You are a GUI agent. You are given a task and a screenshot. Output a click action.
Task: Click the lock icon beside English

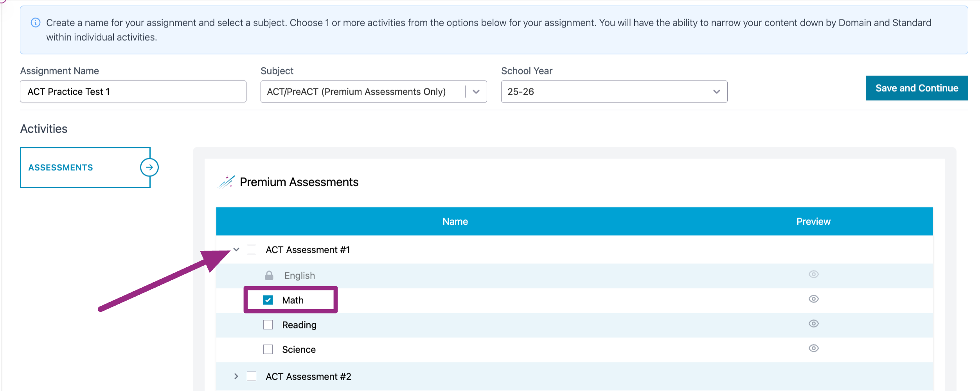[x=269, y=276]
